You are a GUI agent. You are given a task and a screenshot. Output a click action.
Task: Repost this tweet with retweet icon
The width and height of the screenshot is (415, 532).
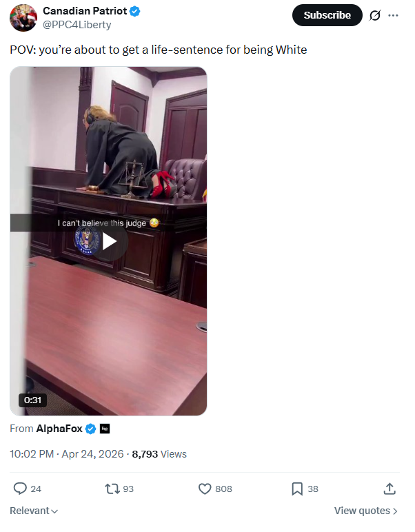point(112,489)
